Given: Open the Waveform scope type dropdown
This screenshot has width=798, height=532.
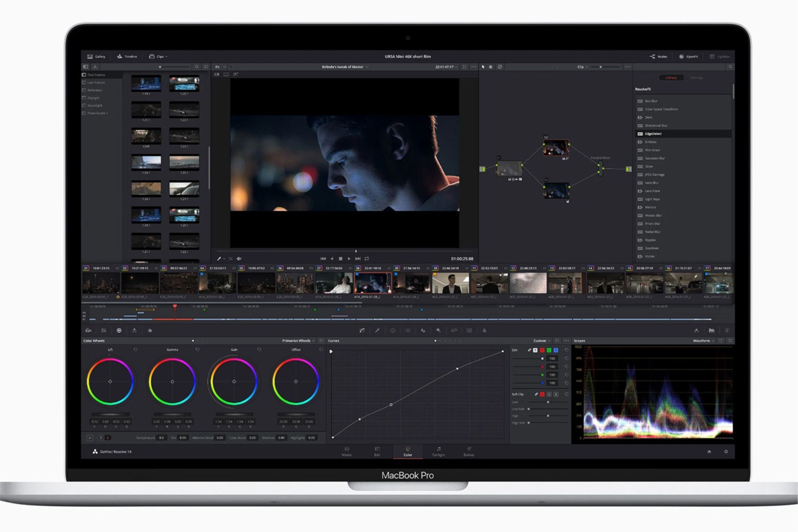Looking at the screenshot, I should (703, 341).
